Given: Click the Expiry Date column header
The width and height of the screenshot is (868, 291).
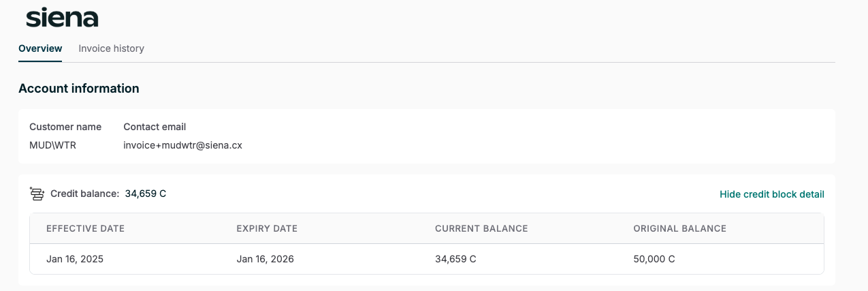Looking at the screenshot, I should point(267,228).
